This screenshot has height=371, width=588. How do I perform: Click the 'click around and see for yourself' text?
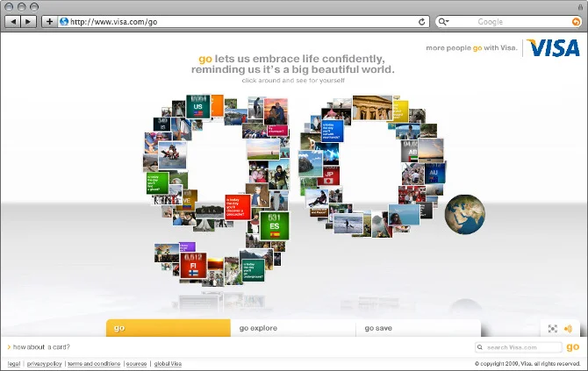(x=293, y=80)
